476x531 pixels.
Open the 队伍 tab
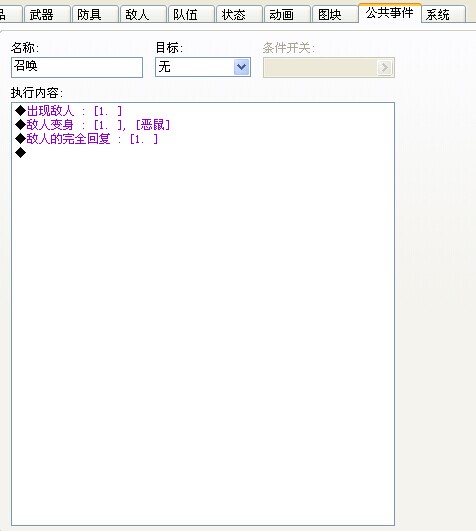click(x=191, y=15)
